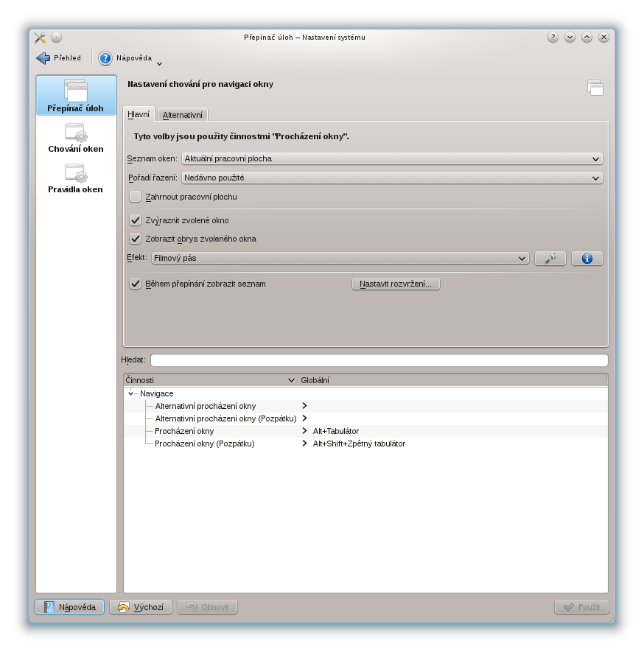Viewport: 644px width, 652px height.
Task: Click the Globální column header
Action: [452, 380]
